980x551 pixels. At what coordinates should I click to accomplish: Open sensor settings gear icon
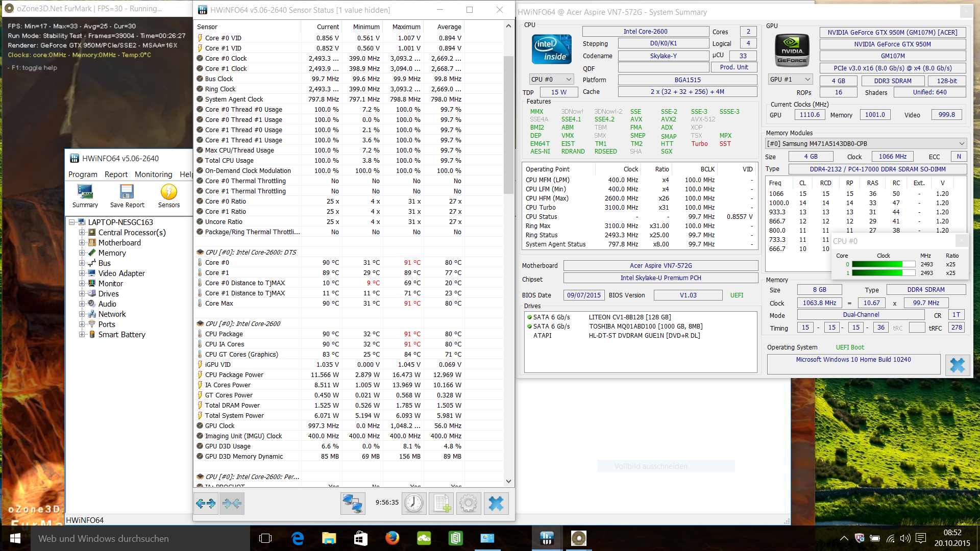468,504
